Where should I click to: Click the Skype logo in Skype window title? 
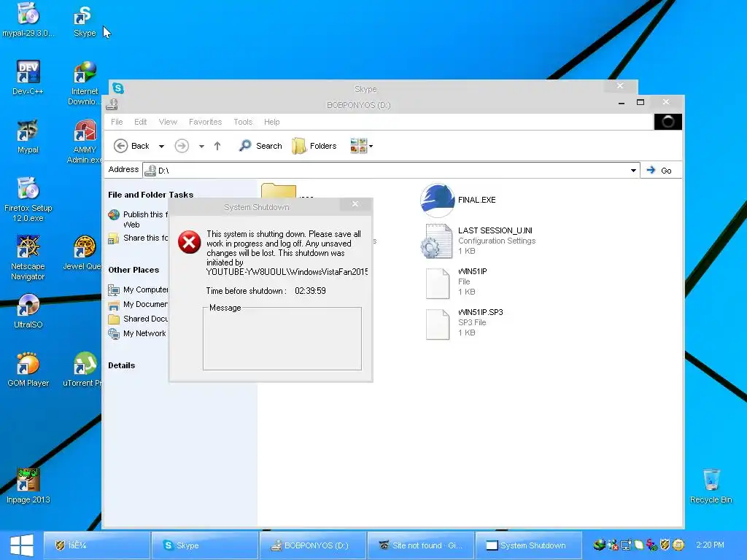click(118, 88)
